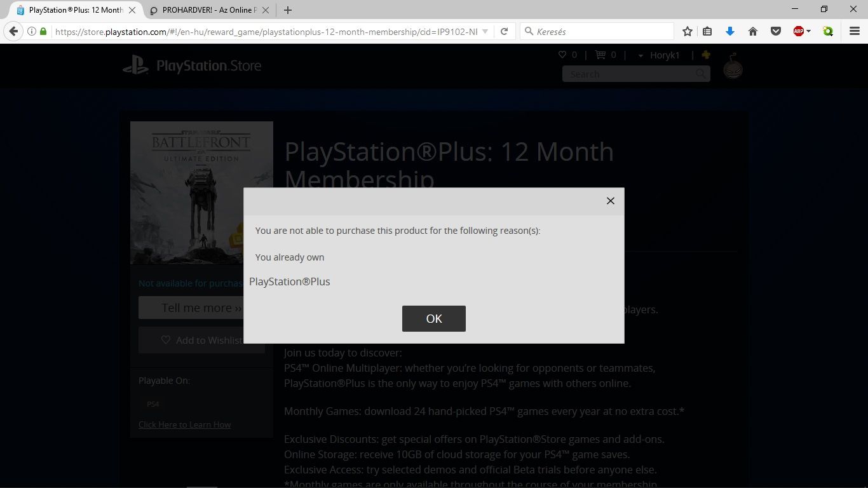Open the Click Here to Learn How link

[x=185, y=424]
